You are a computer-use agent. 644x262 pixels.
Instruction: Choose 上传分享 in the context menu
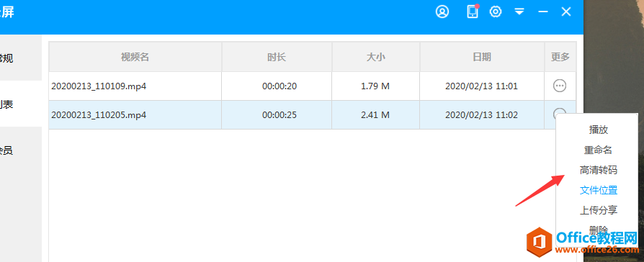click(x=599, y=210)
